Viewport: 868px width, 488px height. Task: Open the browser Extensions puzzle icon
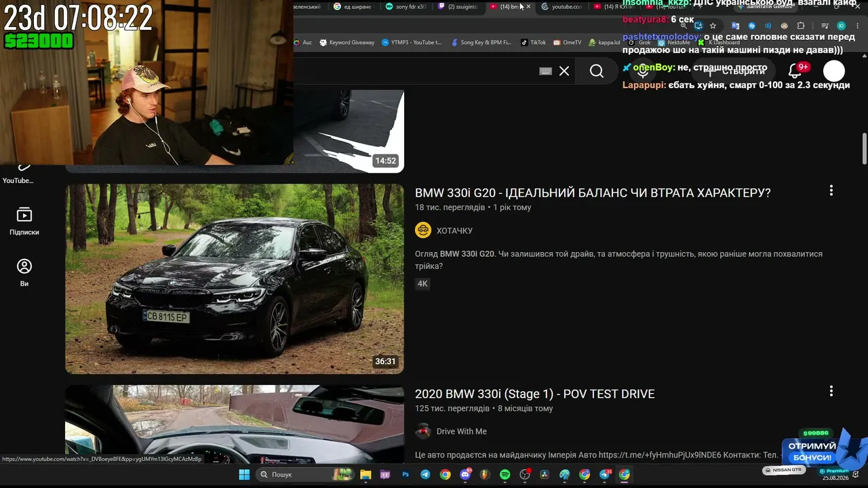[x=801, y=26]
